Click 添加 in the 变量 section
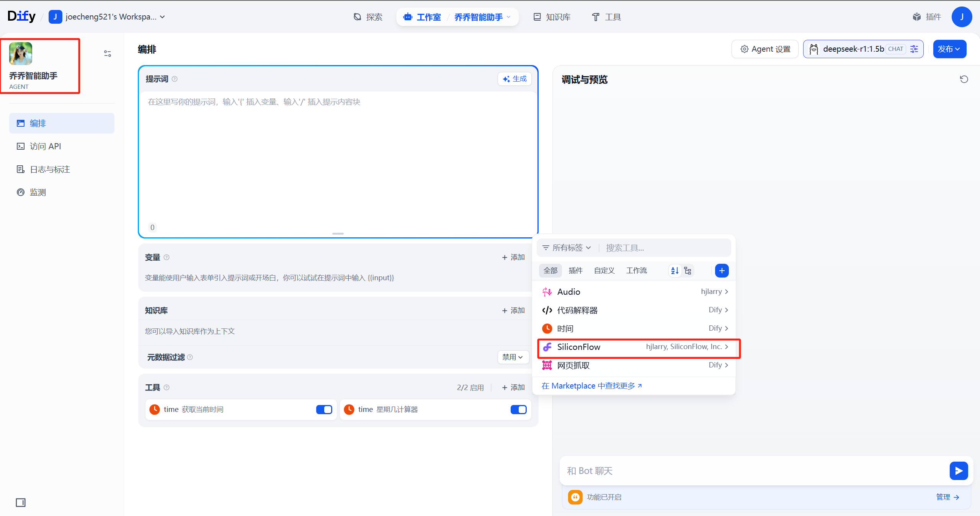The width and height of the screenshot is (980, 516). 513,257
